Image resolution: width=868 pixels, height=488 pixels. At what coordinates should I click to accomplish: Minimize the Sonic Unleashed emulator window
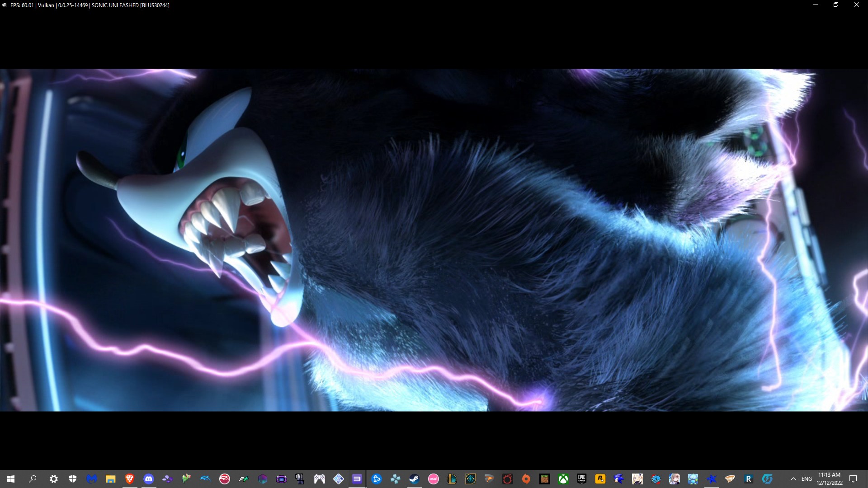pyautogui.click(x=816, y=5)
